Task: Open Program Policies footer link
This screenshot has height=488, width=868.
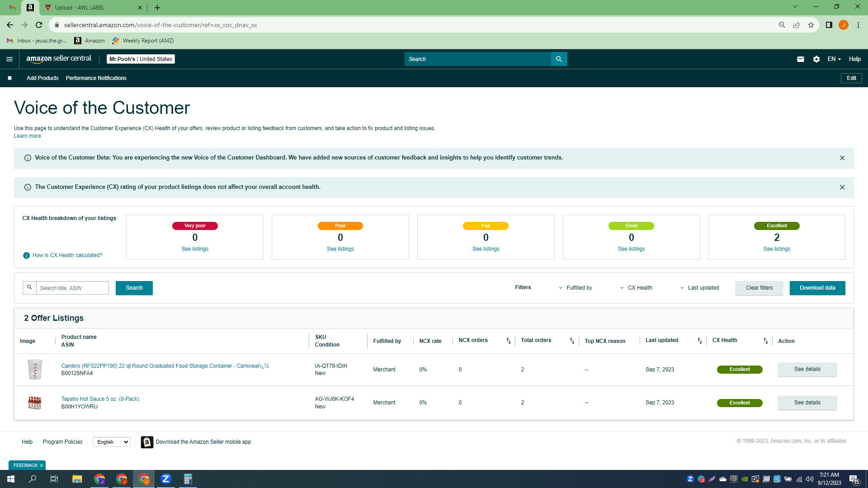Action: pyautogui.click(x=62, y=442)
